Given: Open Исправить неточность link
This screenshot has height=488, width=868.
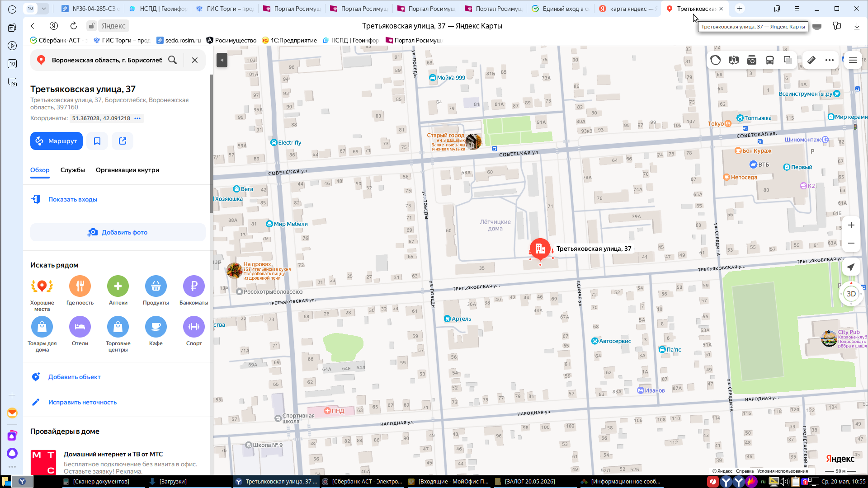Looking at the screenshot, I should click(82, 402).
